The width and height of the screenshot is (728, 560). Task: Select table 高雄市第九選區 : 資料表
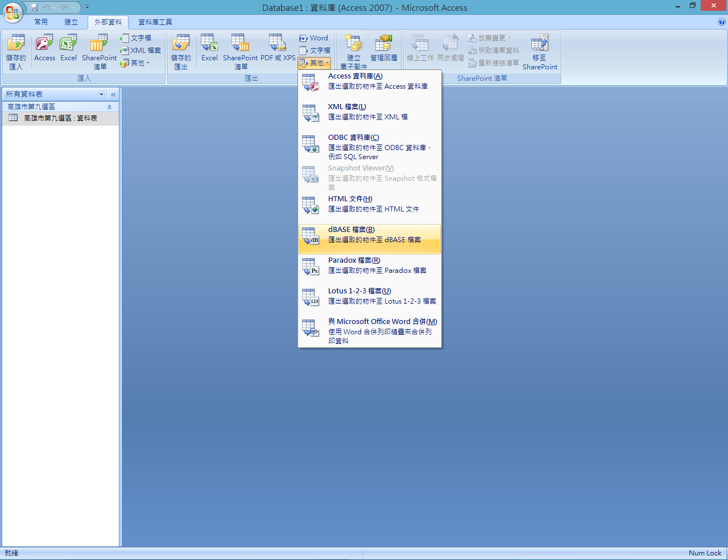[x=60, y=118]
